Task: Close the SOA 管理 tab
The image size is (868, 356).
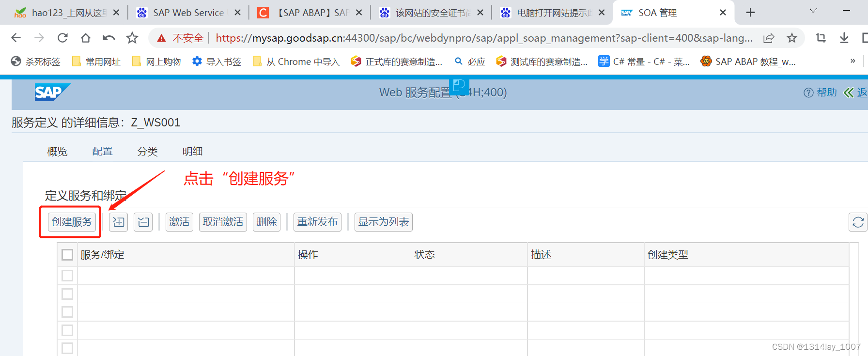Action: click(723, 13)
